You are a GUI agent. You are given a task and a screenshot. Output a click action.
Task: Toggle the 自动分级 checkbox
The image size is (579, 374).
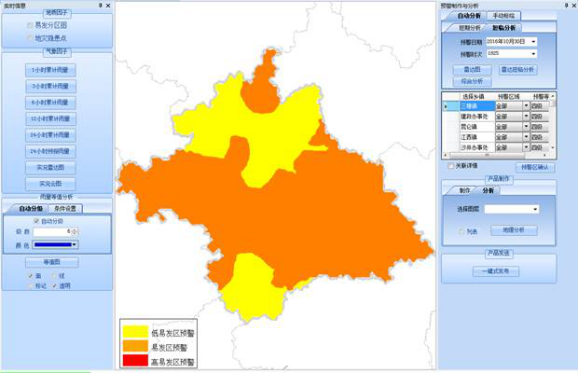[x=36, y=221]
